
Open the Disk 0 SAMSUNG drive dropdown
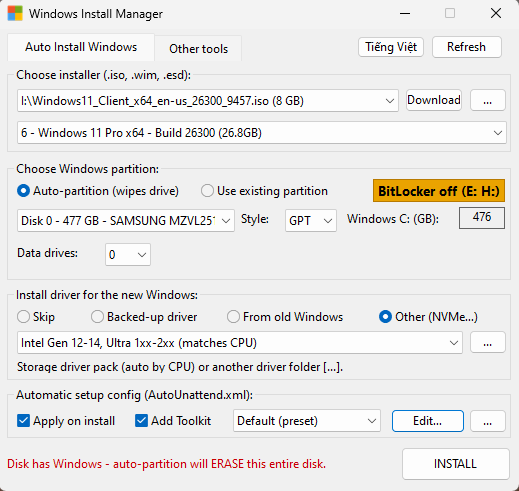(x=126, y=221)
